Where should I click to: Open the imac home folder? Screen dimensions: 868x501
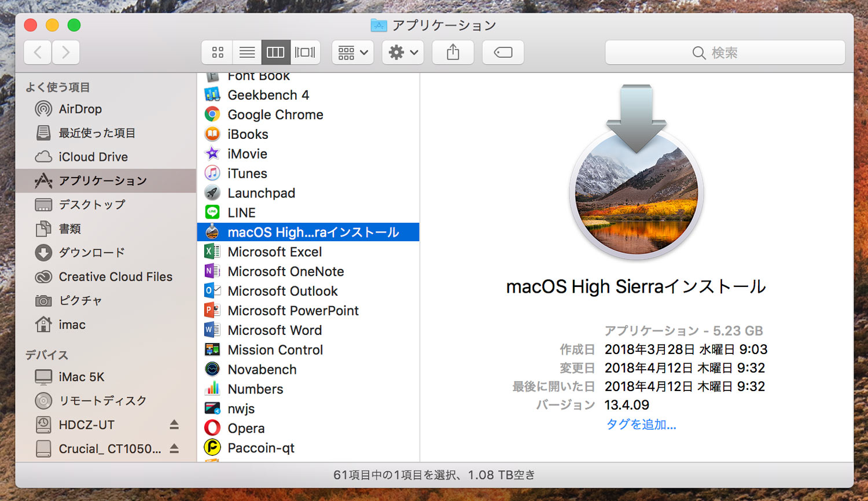coord(106,325)
